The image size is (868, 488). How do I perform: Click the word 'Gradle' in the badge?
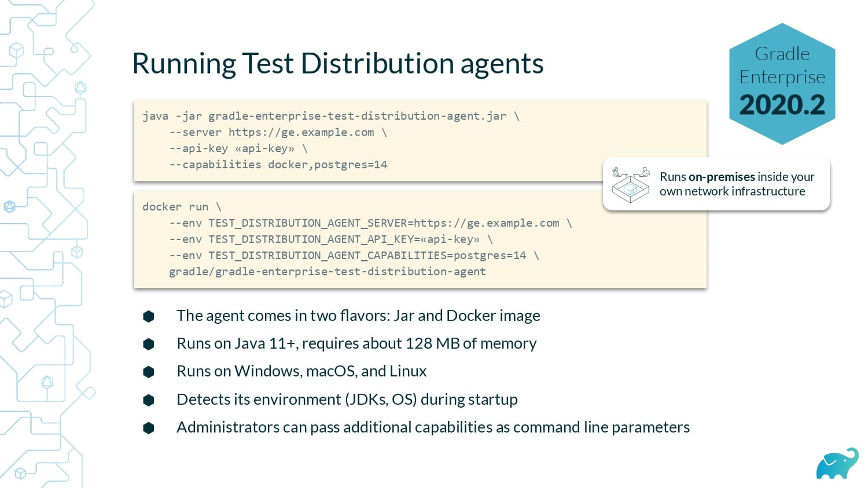(782, 54)
